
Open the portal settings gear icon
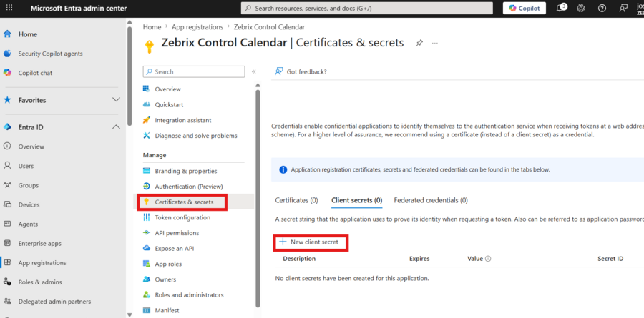tap(580, 8)
